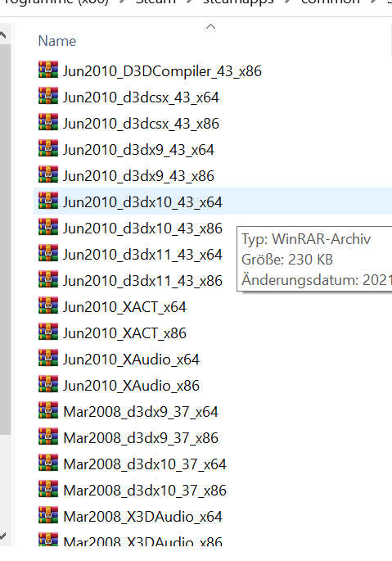
Task: Select the WinRAR icon of Mar2008_X3DAudio_x64
Action: click(x=48, y=515)
